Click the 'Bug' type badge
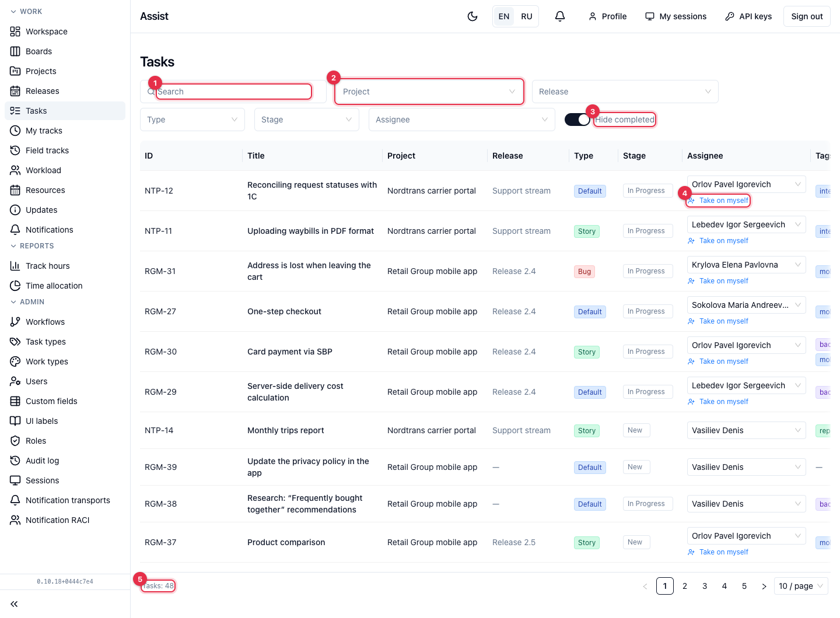 [x=584, y=271]
